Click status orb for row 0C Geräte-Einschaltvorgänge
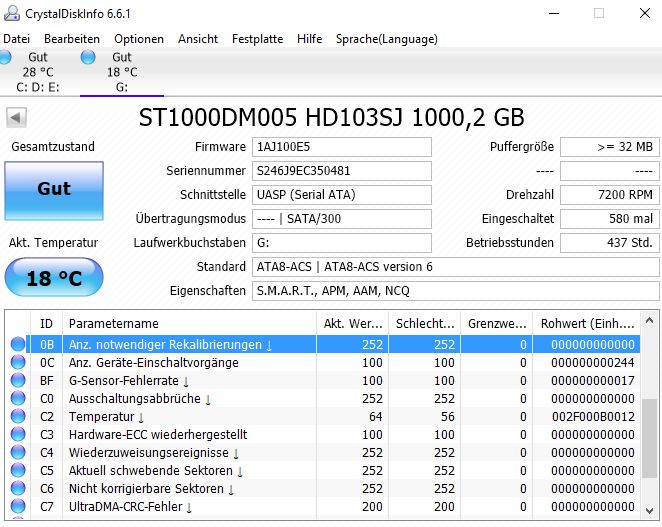 (x=18, y=362)
